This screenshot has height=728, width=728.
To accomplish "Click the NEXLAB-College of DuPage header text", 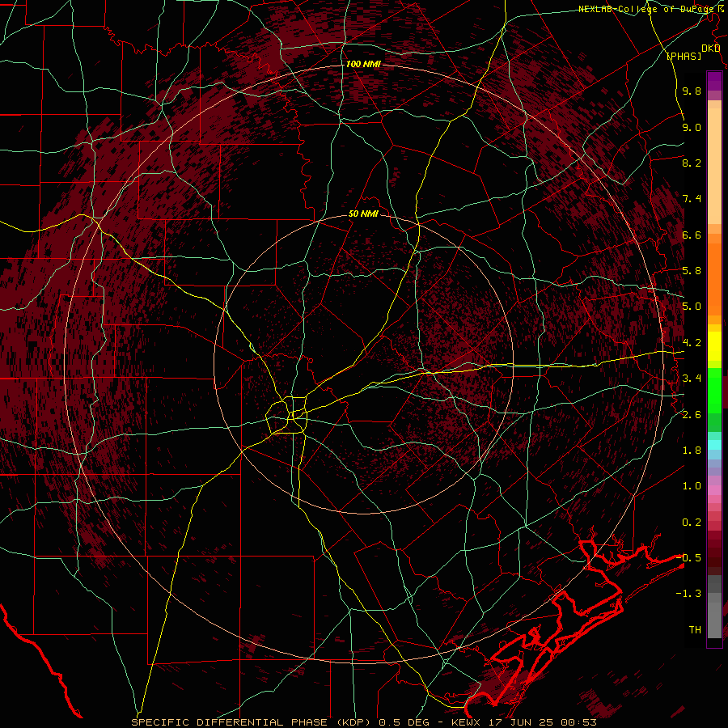I will click(x=646, y=9).
